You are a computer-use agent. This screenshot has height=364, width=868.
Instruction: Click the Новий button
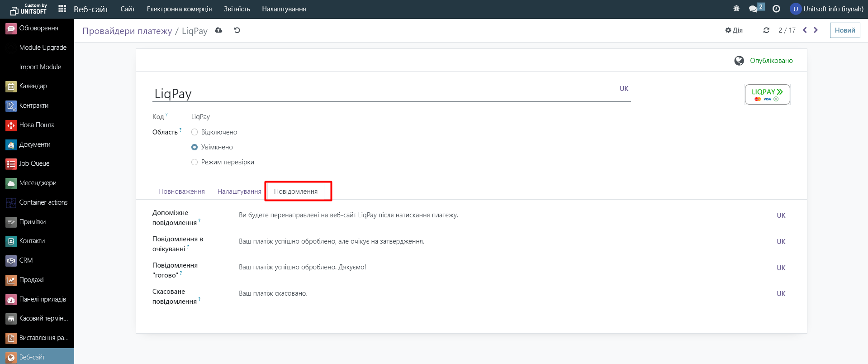tap(845, 30)
